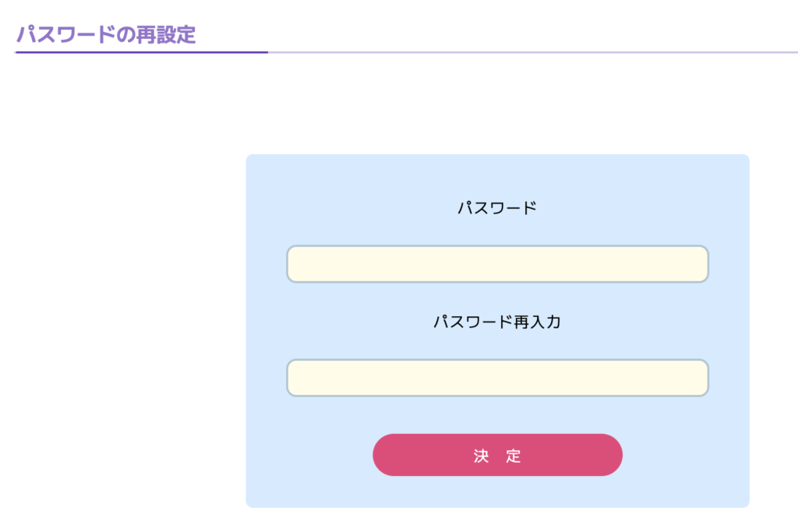This screenshot has width=798, height=532.
Task: Place cursor in the new password textbox
Action: pyautogui.click(x=497, y=264)
